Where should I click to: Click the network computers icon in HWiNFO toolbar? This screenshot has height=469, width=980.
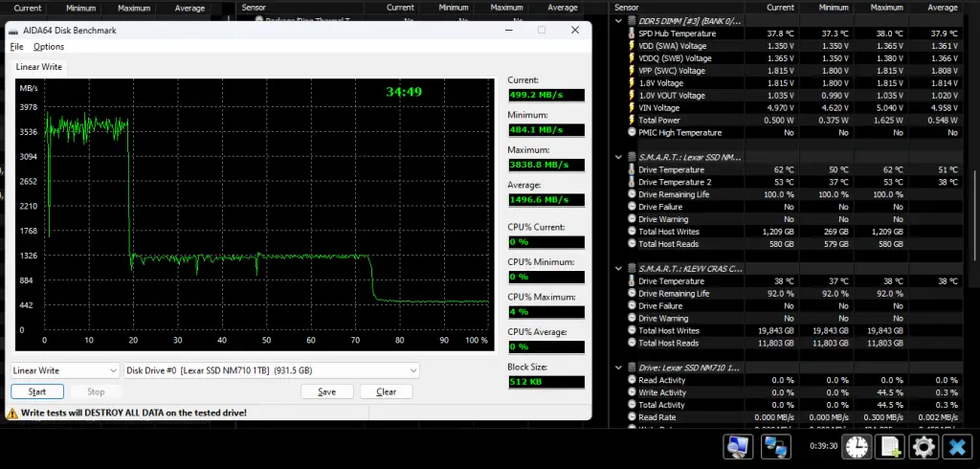coord(776,446)
